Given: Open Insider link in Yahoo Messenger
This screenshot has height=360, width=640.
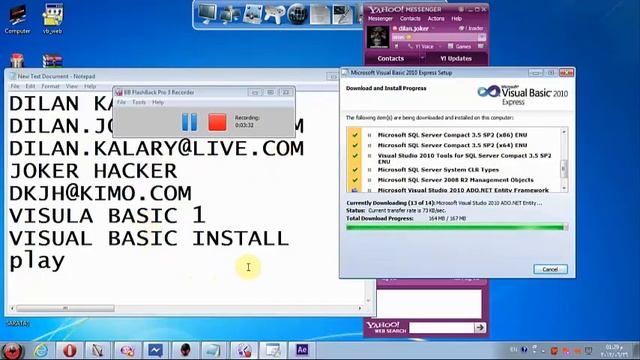Looking at the screenshot, I should pos(472,28).
